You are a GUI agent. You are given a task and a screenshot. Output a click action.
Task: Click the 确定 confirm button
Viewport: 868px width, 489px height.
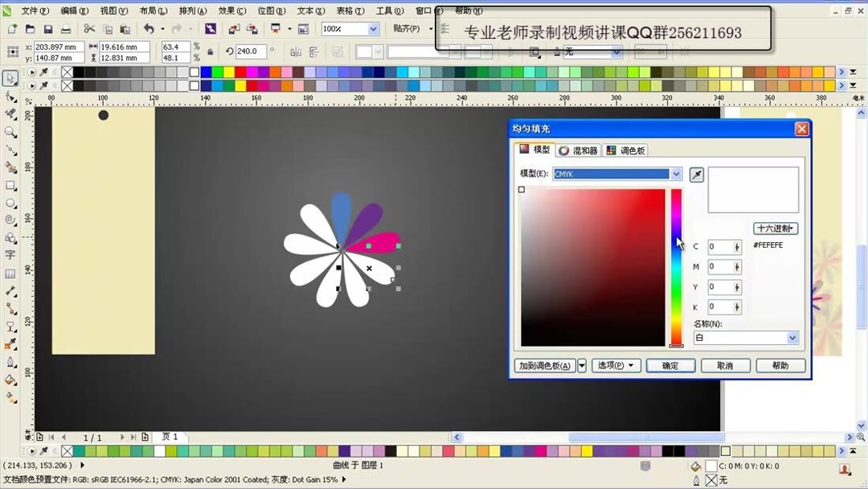click(671, 365)
